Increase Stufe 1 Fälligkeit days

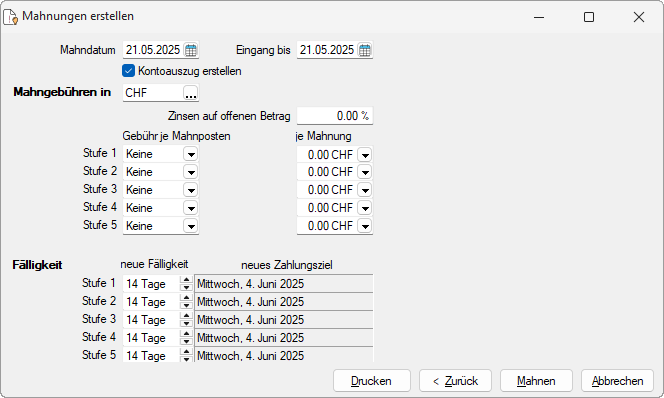coord(186,280)
